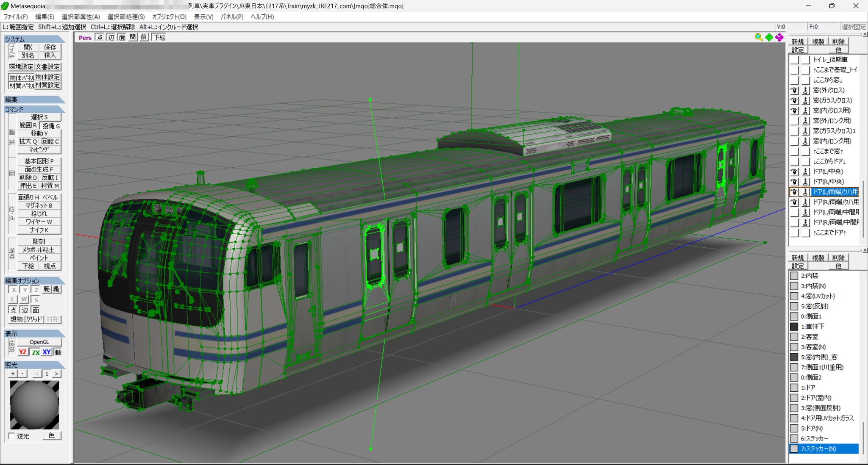
Task: Expand the 編集 panel header
Action: 35,100
